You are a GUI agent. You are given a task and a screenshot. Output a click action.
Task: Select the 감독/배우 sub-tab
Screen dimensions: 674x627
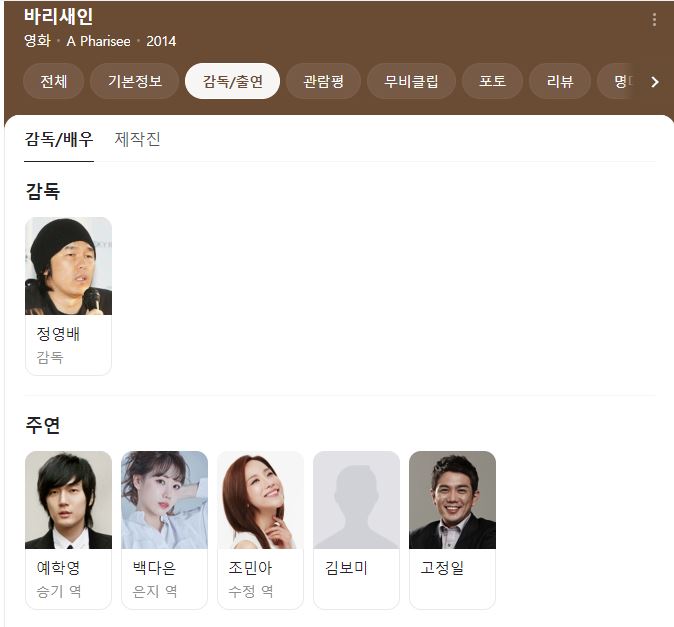coord(59,139)
